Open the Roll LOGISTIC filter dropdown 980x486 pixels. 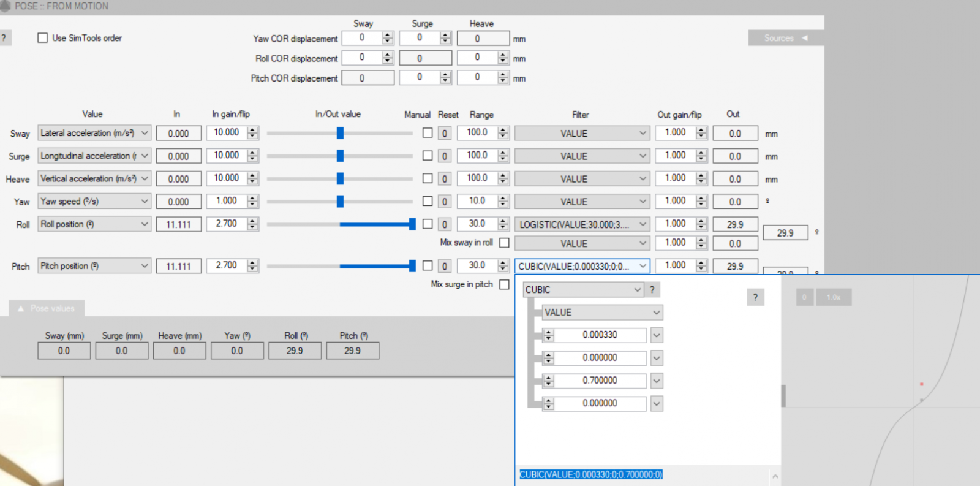[581, 225]
